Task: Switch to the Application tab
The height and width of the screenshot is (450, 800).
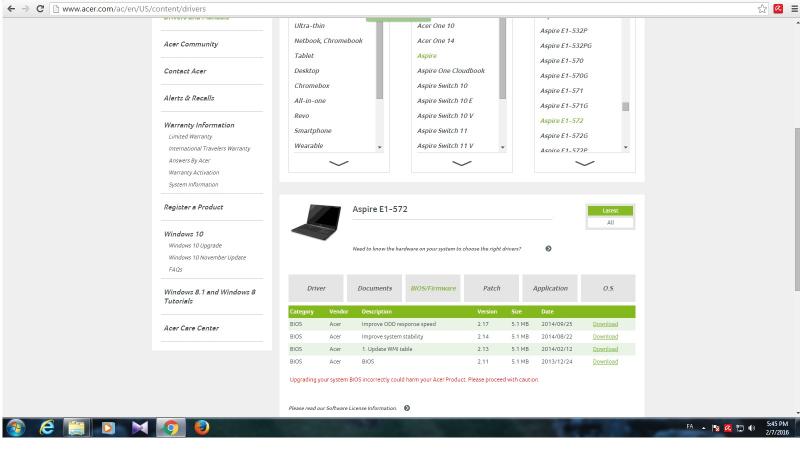Action: (x=550, y=288)
